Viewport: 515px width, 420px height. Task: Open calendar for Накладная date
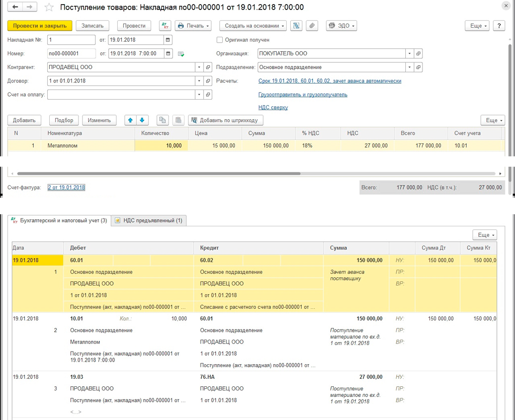(x=168, y=40)
